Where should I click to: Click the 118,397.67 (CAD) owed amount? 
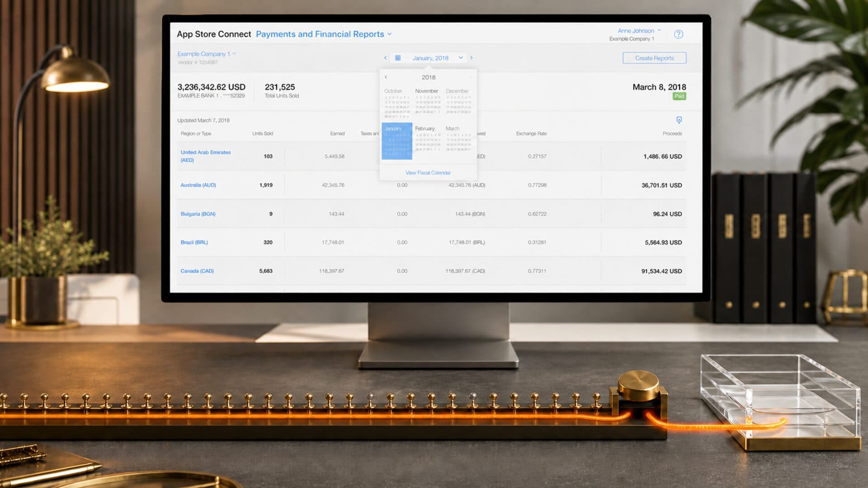pos(465,271)
